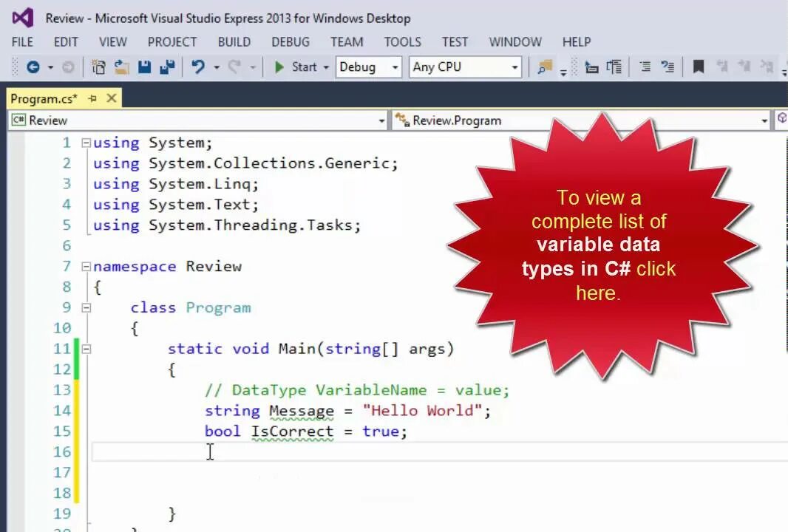This screenshot has width=788, height=532.
Task: Click the Previous Bookmark icon
Action: 722,66
